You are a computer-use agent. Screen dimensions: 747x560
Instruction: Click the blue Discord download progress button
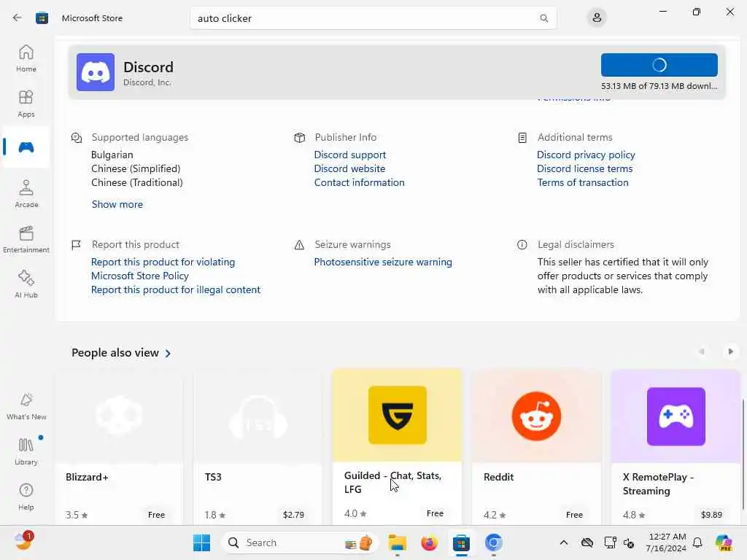659,65
